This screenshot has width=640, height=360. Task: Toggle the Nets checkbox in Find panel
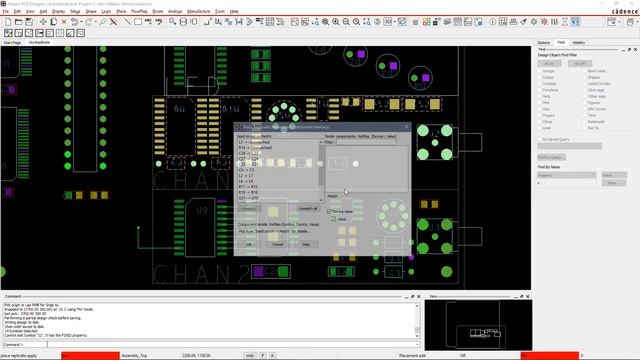click(x=540, y=96)
